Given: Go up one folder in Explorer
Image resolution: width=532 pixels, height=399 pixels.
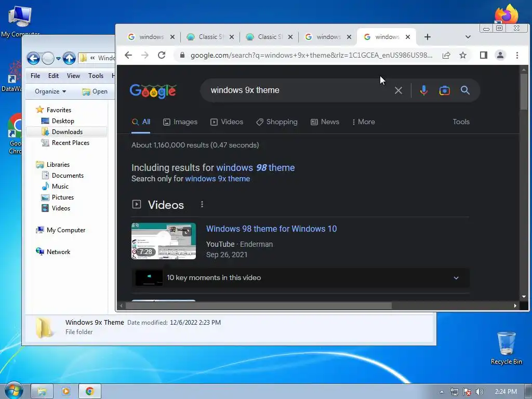Looking at the screenshot, I should 69,58.
